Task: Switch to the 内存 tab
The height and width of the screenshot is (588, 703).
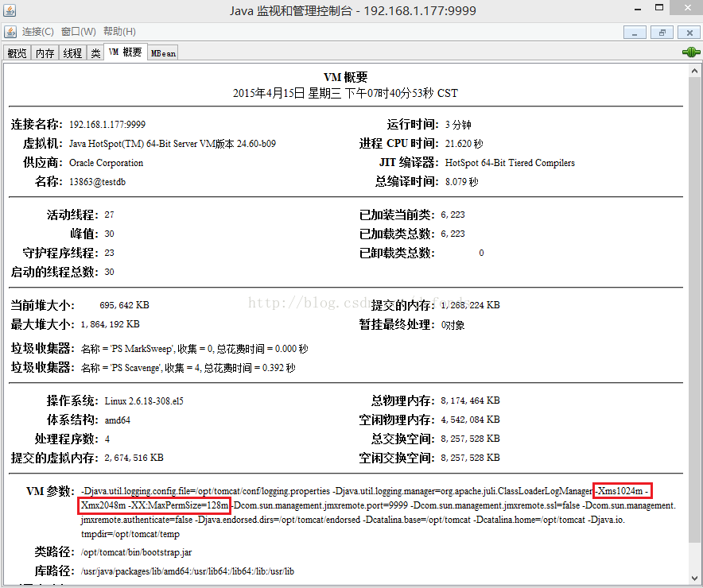Action: tap(45, 53)
